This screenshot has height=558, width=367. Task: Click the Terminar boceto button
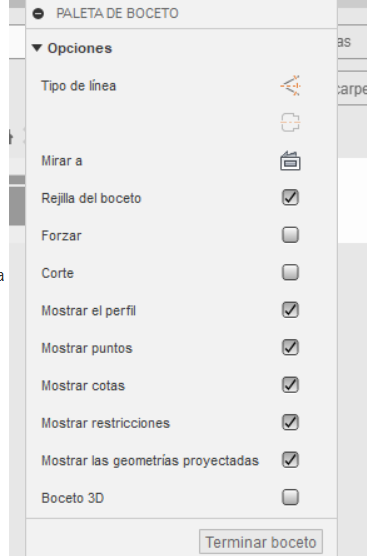(261, 542)
